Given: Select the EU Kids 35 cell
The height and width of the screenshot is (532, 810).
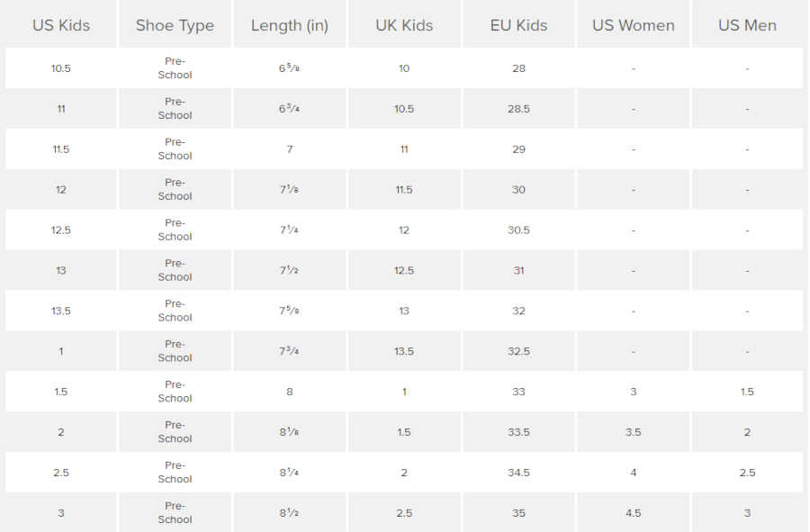Looking at the screenshot, I should pyautogui.click(x=518, y=513).
